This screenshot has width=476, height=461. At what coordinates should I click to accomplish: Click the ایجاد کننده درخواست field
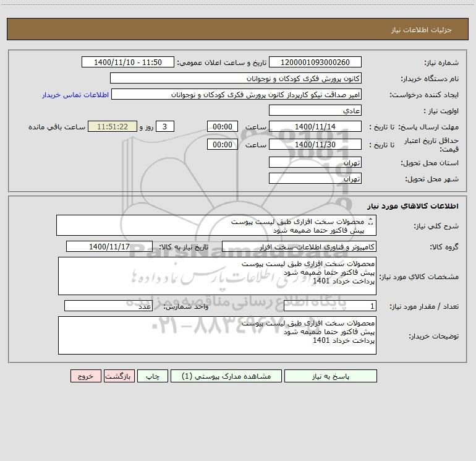[236, 94]
